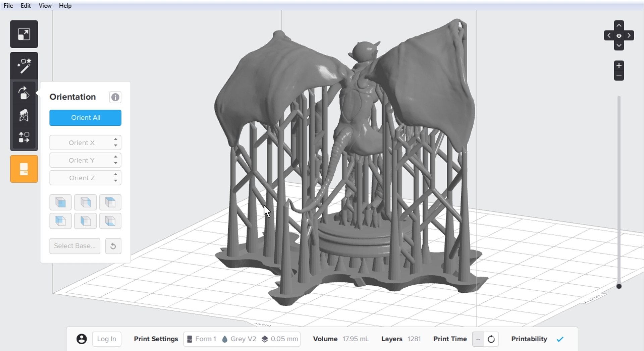Click the Printability checkmark

[560, 339]
